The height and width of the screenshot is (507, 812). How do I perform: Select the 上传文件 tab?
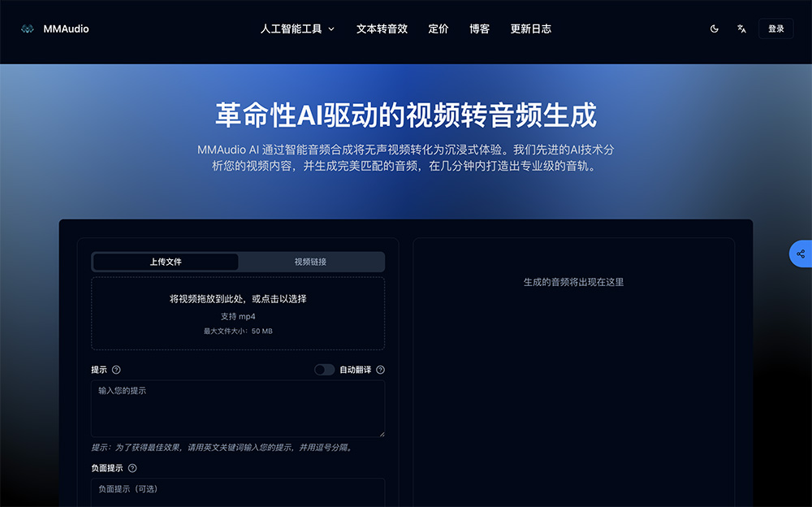click(x=166, y=262)
